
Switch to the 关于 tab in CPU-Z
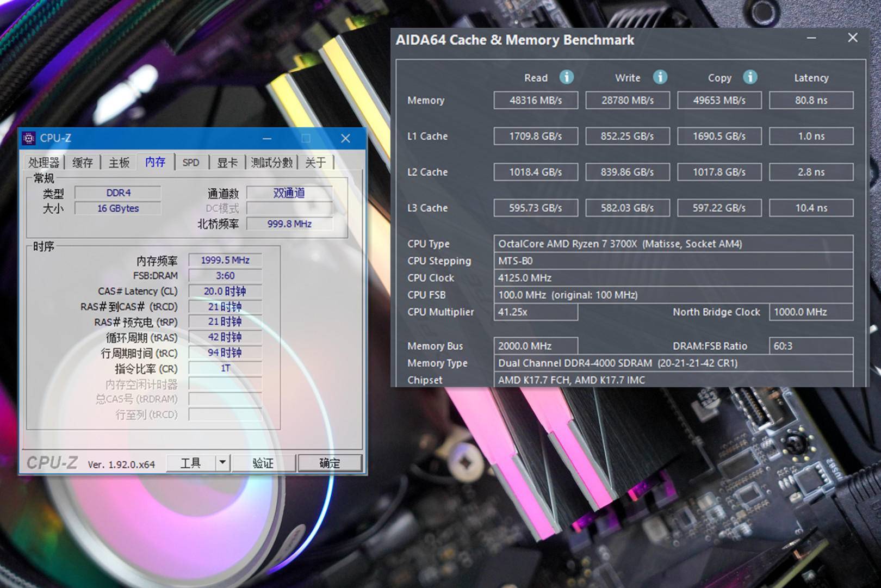point(315,162)
